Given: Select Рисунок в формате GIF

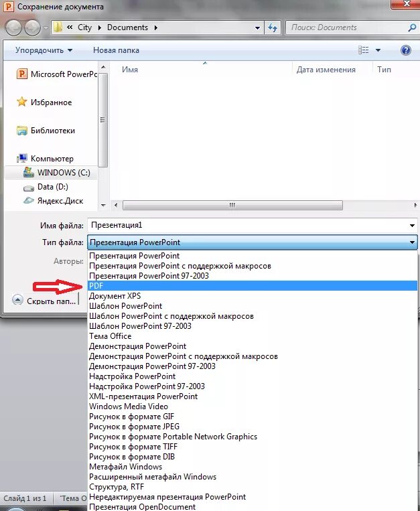Looking at the screenshot, I should (x=253, y=417).
